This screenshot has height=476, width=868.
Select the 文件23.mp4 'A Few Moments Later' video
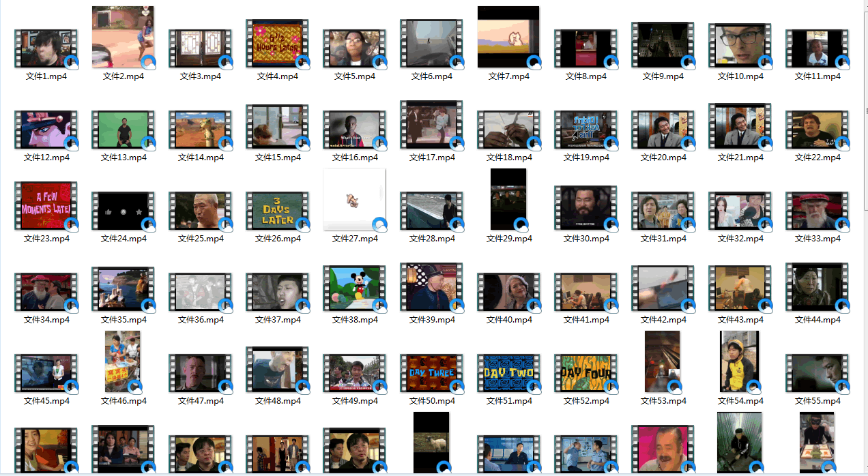[x=46, y=206]
